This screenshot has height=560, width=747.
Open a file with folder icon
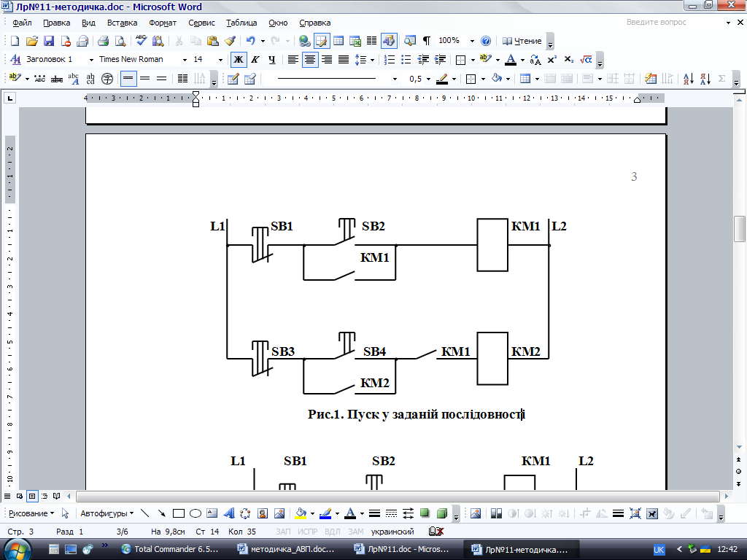click(31, 41)
